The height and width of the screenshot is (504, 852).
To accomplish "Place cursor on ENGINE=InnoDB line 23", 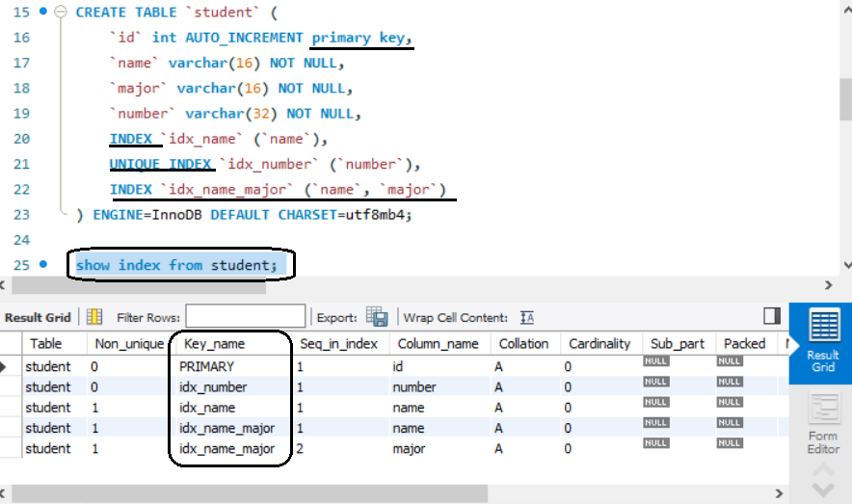I will tap(244, 215).
